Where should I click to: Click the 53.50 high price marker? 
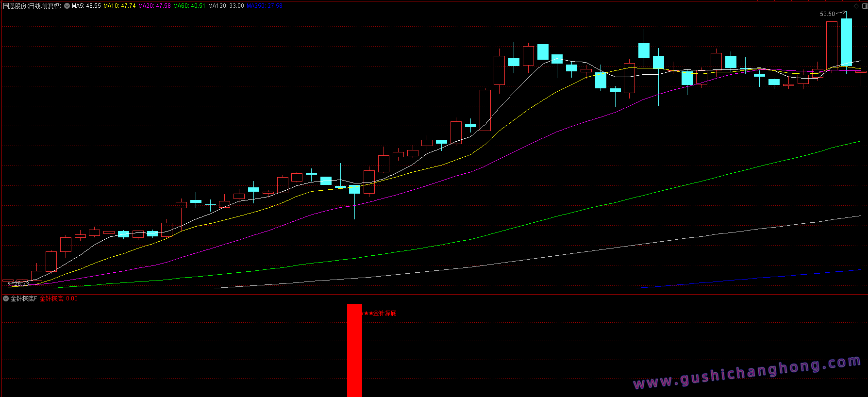[827, 14]
